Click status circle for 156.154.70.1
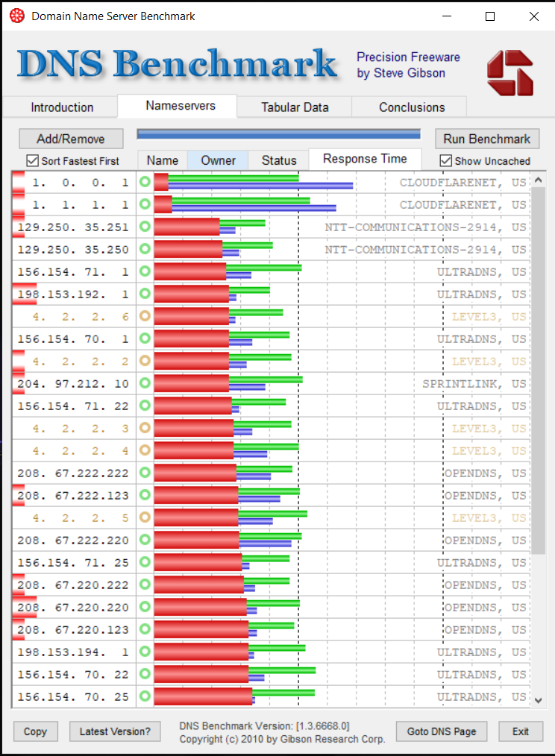Image resolution: width=555 pixels, height=756 pixels. point(145,338)
